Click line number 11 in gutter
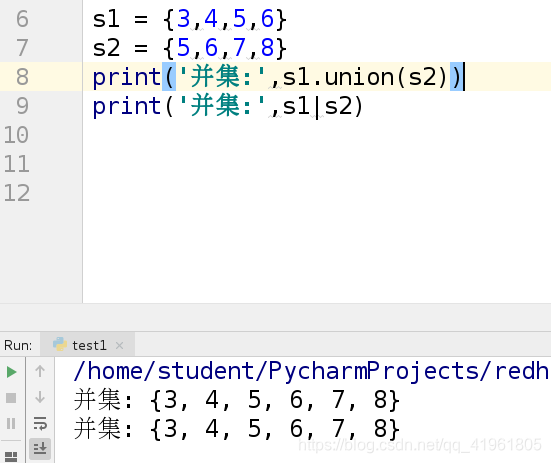The height and width of the screenshot is (463, 551). (16, 164)
